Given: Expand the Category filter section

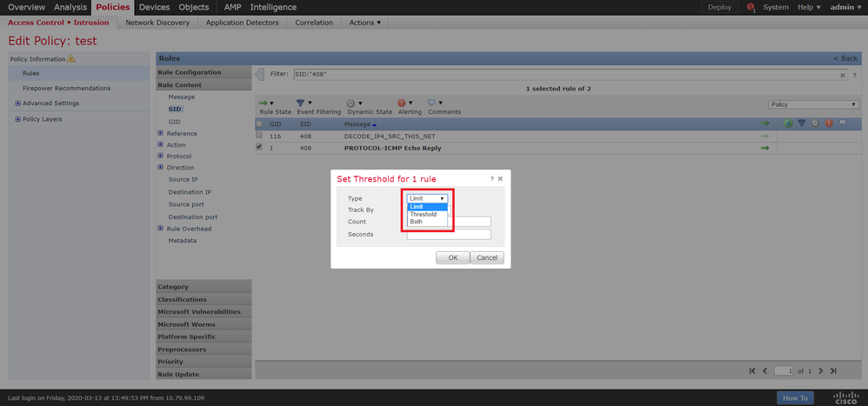Looking at the screenshot, I should 204,287.
